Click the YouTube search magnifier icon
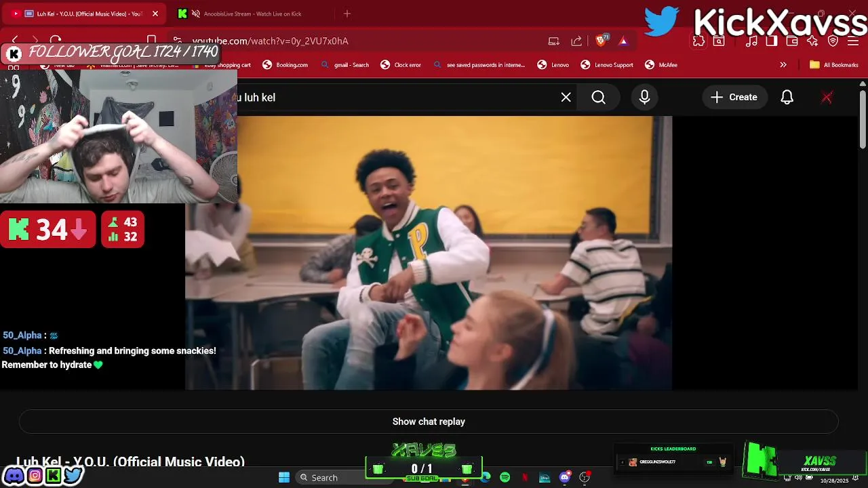This screenshot has width=868, height=488. 598,98
